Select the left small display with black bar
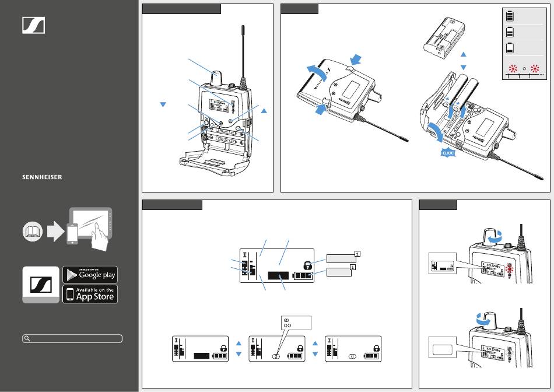Screen dimensions: 554x392 (201, 349)
